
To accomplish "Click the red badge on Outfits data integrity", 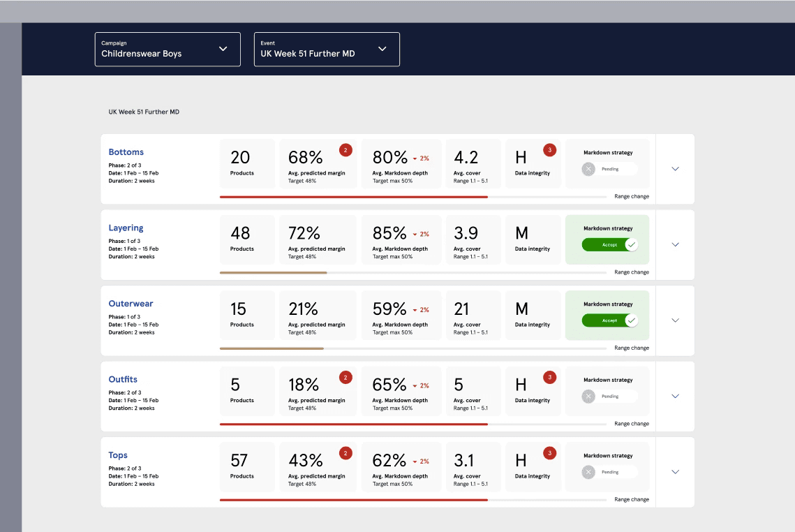I will (x=549, y=377).
